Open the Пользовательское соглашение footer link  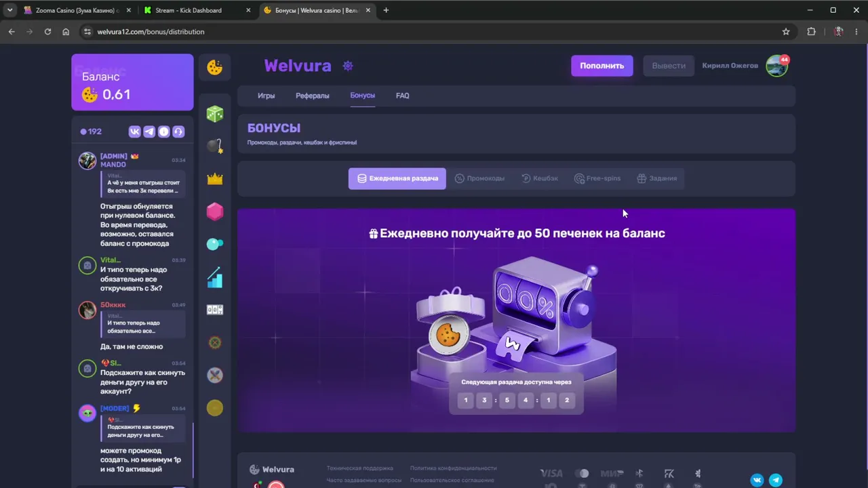coord(452,480)
